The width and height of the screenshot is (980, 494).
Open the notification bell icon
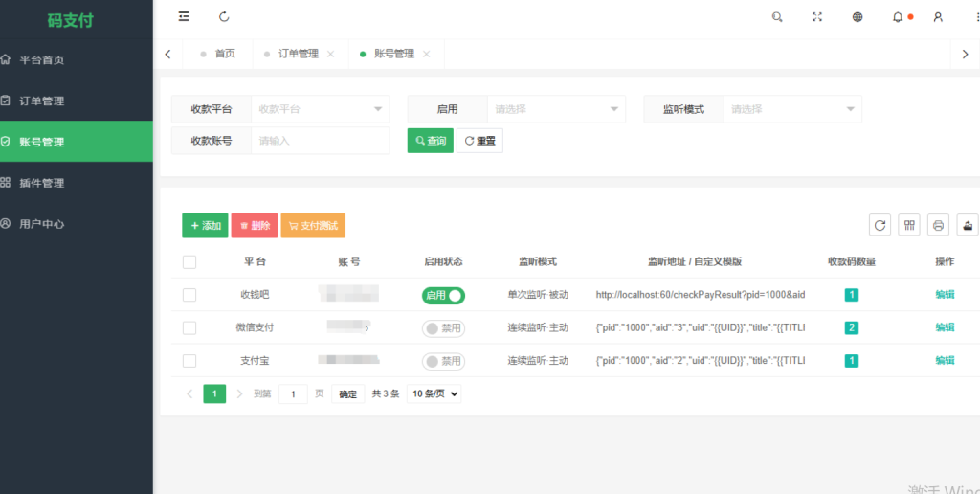898,17
